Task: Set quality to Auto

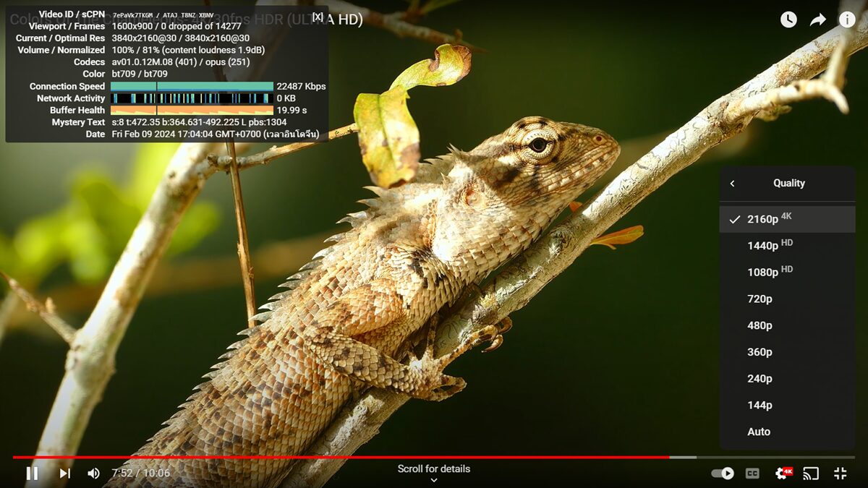Action: point(787,432)
